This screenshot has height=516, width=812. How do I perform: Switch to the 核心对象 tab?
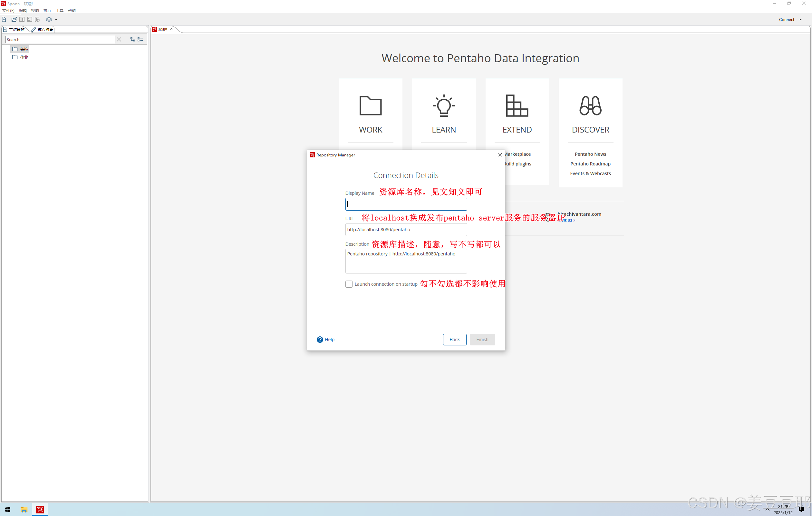[42, 30]
